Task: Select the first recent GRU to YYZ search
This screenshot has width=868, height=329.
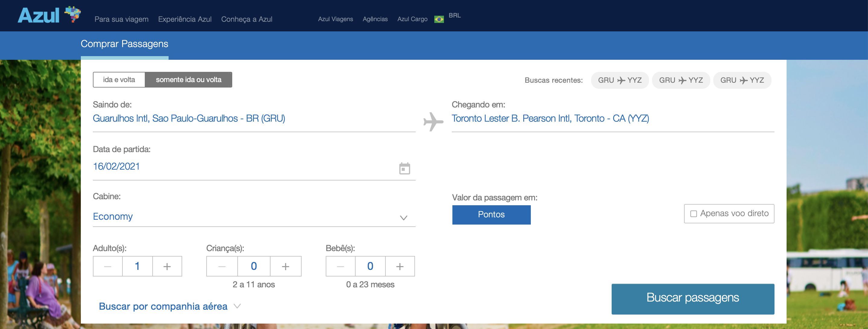Action: point(619,80)
